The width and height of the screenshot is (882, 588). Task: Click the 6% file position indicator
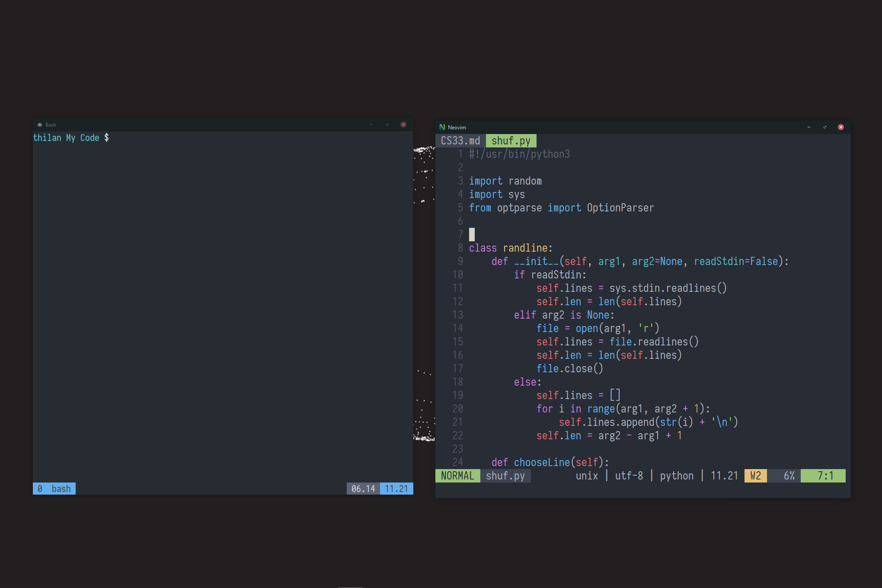pos(789,476)
